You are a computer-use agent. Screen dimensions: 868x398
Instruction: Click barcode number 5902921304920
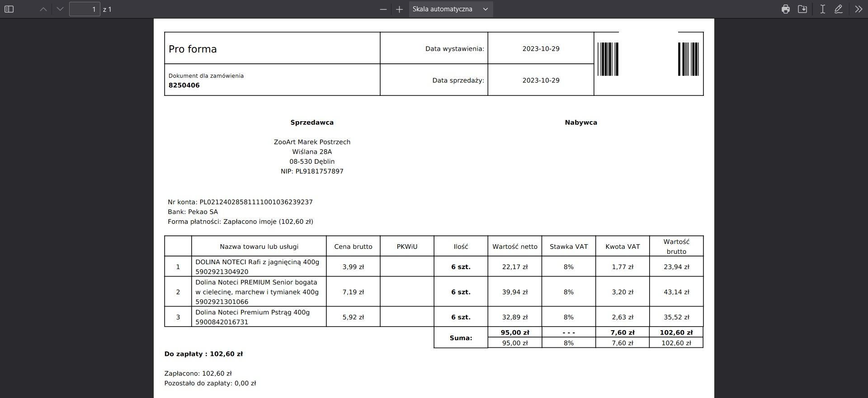[222, 272]
